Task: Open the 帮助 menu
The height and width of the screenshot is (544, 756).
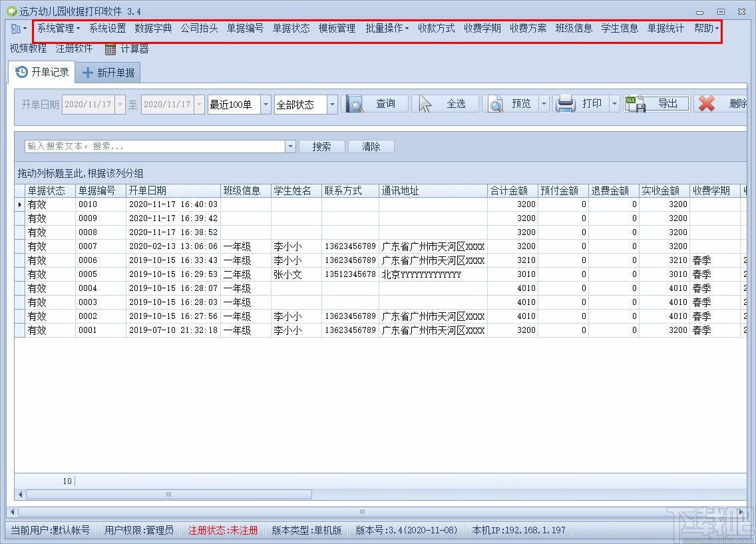Action: tap(706, 29)
